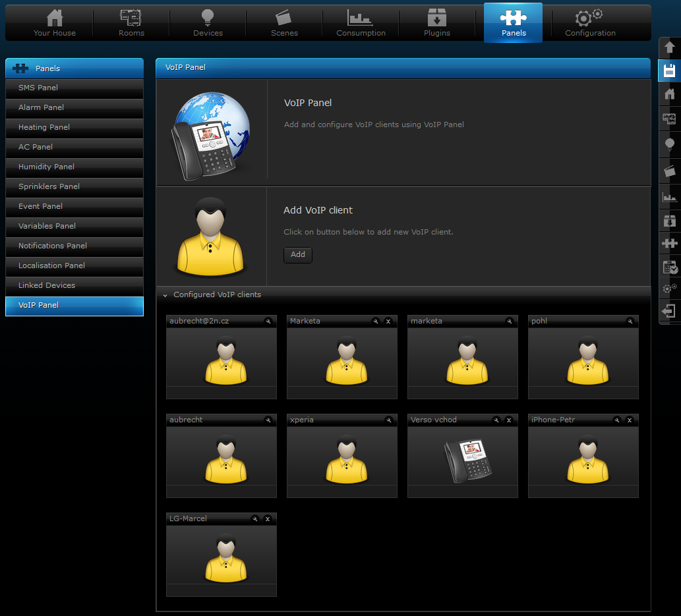681x616 pixels.
Task: Collapse the Configured VoIP clients section
Action: click(x=165, y=295)
